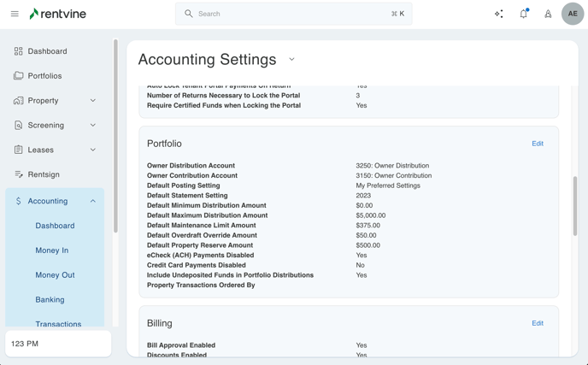This screenshot has height=365, width=588.
Task: Expand the Leases sidebar section
Action: [93, 150]
